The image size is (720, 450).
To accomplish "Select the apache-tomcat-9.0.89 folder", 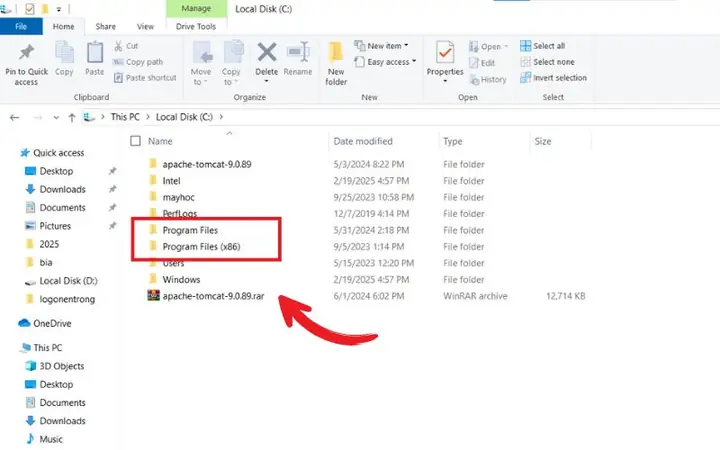I will (x=207, y=164).
